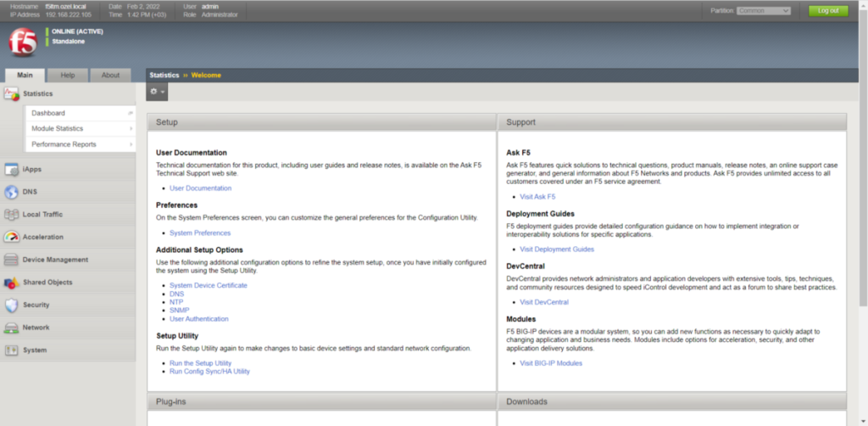Screen dimensions: 868x426
Task: Click Run the Setup Utility link
Action: tap(200, 363)
